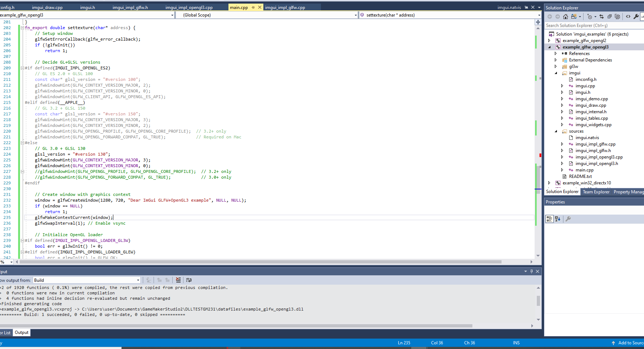This screenshot has width=644, height=349.
Task: Click Go to Previous Message icon in Output
Action: pyautogui.click(x=159, y=280)
